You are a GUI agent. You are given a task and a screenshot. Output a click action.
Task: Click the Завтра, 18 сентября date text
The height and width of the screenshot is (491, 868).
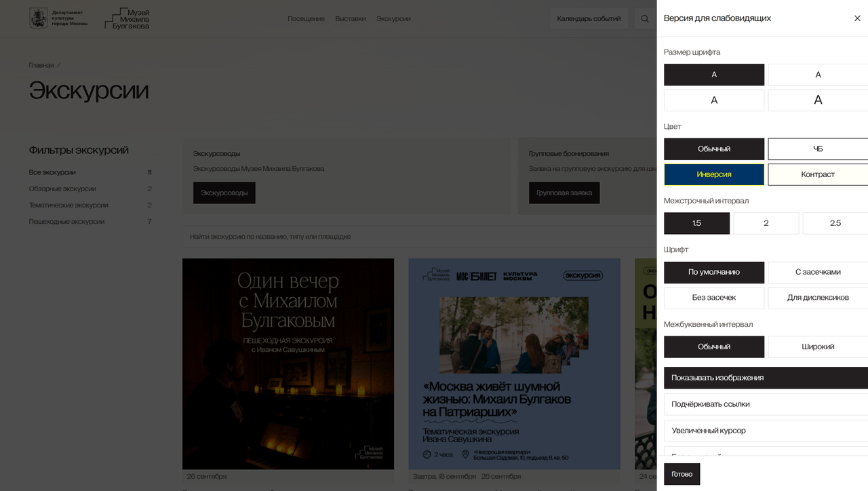tap(444, 477)
